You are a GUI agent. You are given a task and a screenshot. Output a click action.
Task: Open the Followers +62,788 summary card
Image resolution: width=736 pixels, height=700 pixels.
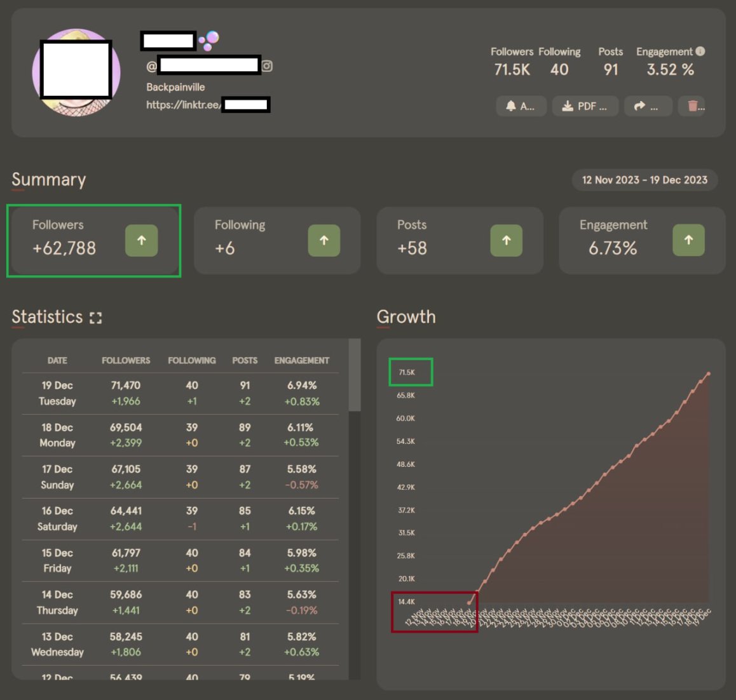[95, 241]
